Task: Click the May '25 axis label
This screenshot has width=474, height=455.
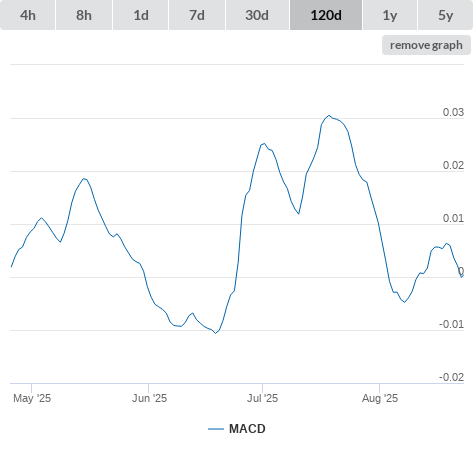Action: (x=32, y=398)
